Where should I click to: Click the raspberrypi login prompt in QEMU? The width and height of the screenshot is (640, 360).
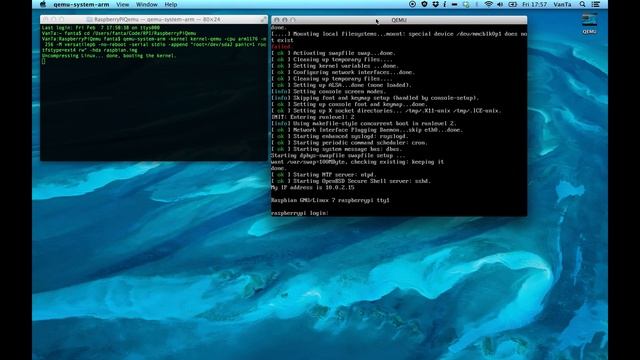click(x=300, y=213)
